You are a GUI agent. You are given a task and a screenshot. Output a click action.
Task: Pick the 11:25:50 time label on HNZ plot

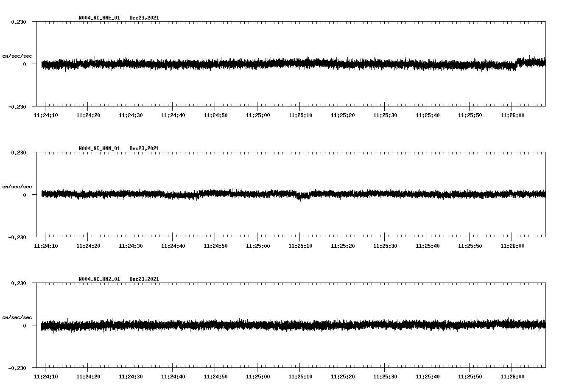470,377
